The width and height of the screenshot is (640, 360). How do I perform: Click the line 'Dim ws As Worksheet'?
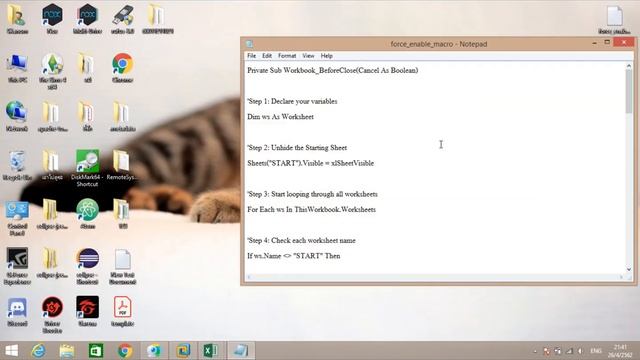280,117
